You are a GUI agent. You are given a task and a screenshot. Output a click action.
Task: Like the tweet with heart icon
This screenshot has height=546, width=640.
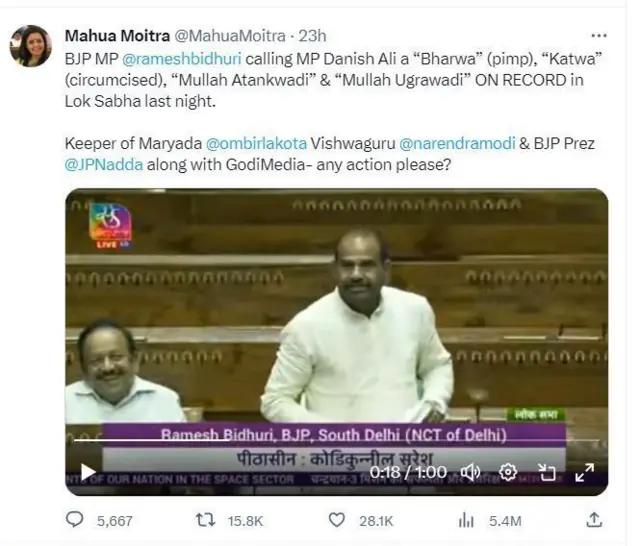tap(337, 520)
